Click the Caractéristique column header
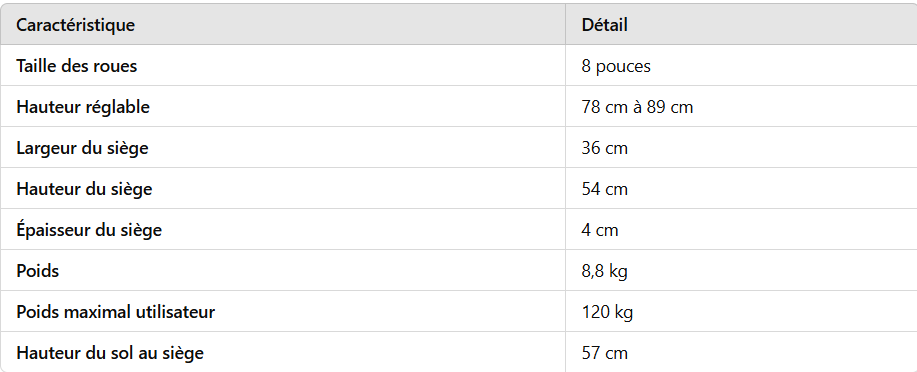The height and width of the screenshot is (372, 917). (75, 25)
